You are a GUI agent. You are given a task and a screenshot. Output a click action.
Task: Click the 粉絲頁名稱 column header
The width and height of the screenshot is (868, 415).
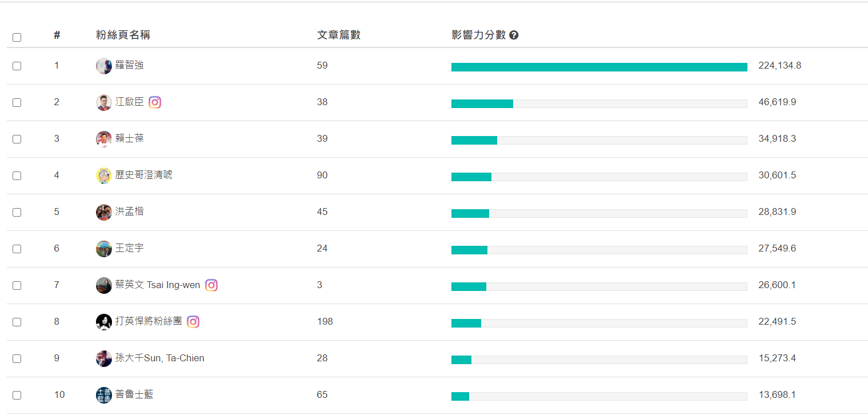[123, 35]
